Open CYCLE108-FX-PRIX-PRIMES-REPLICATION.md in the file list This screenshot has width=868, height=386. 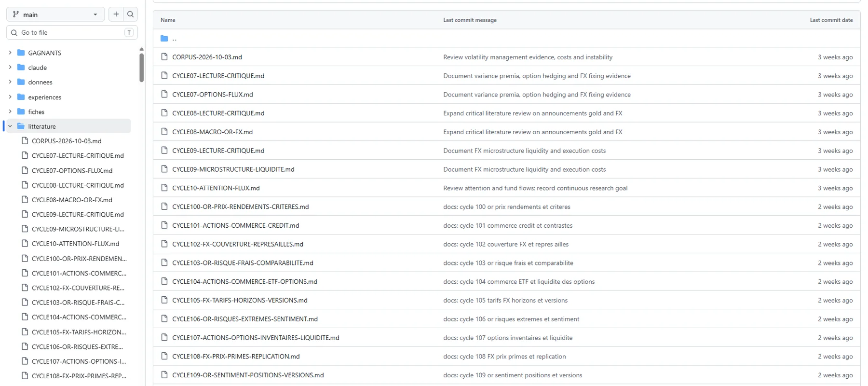pos(236,357)
